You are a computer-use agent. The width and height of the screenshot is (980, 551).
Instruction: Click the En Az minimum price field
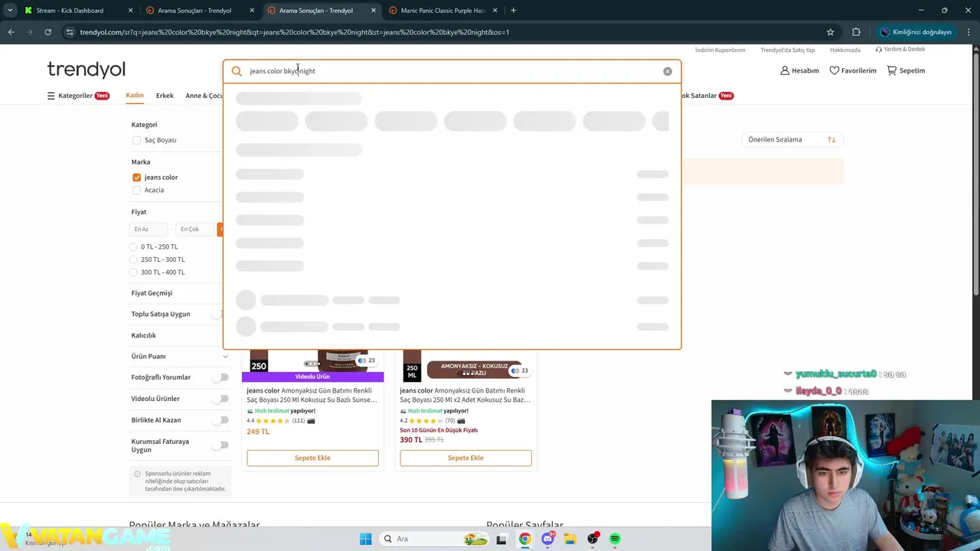click(149, 229)
